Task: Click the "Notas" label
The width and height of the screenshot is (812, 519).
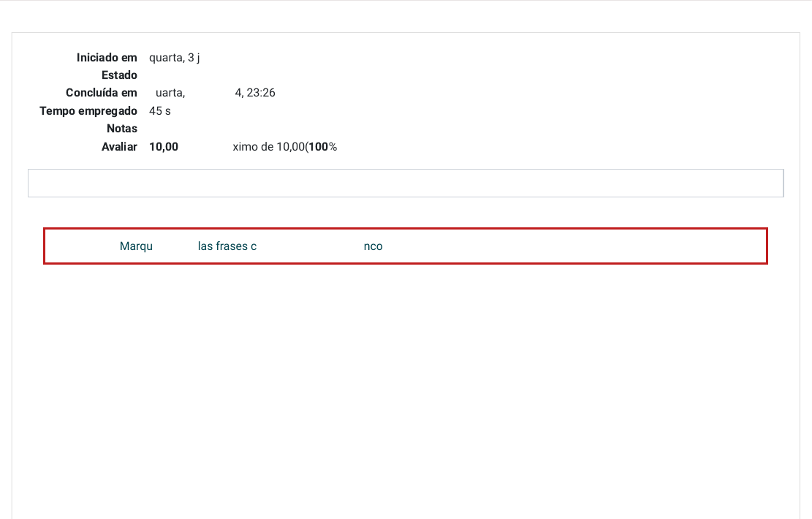Action: (122, 129)
